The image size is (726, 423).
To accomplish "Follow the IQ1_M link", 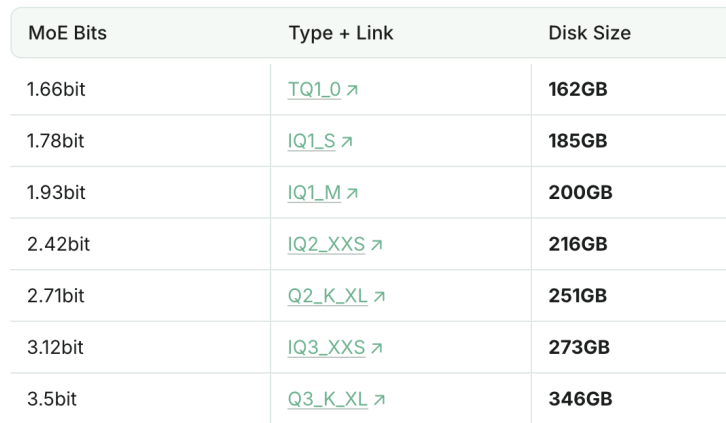I will coord(314,193).
